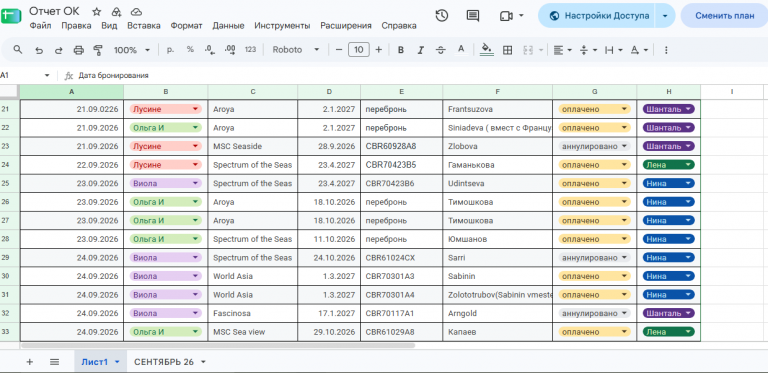Open the Расширения menu
Screen dimensions: 768x373
pyautogui.click(x=346, y=26)
